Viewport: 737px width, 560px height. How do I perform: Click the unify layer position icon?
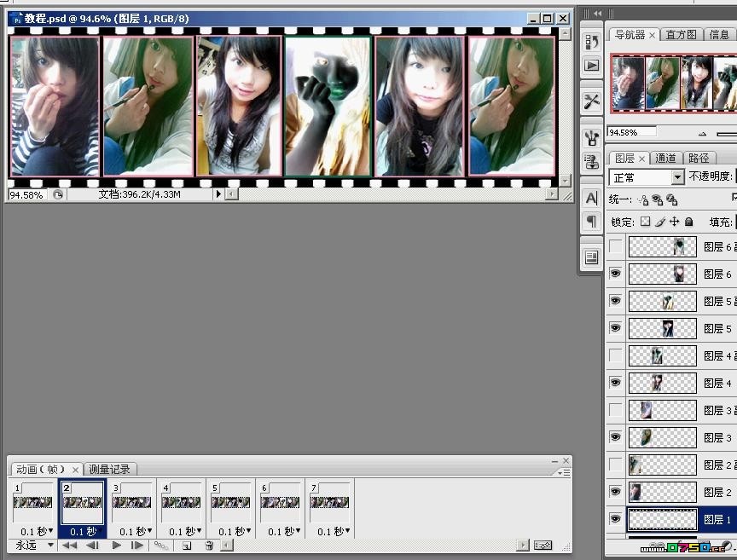[643, 200]
